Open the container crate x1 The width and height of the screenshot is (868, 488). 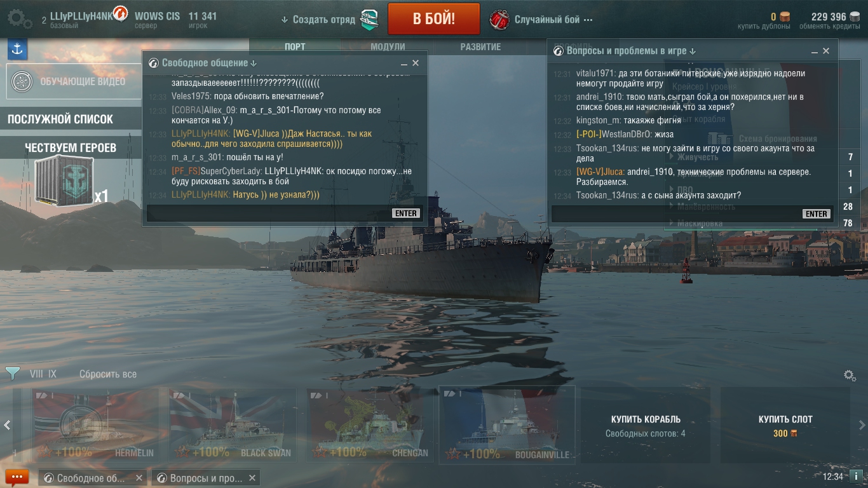[x=64, y=182]
